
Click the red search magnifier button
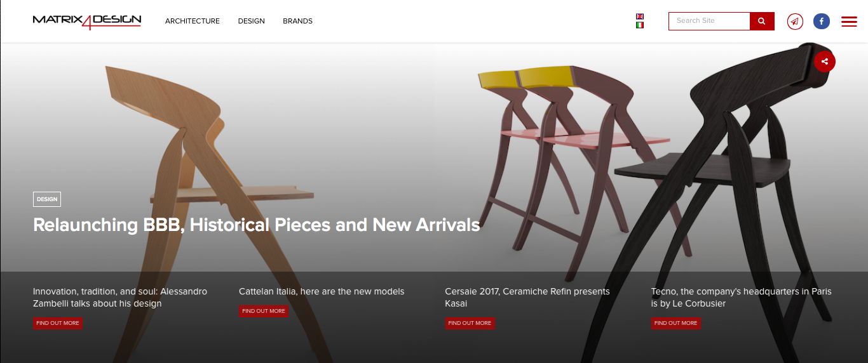point(762,21)
